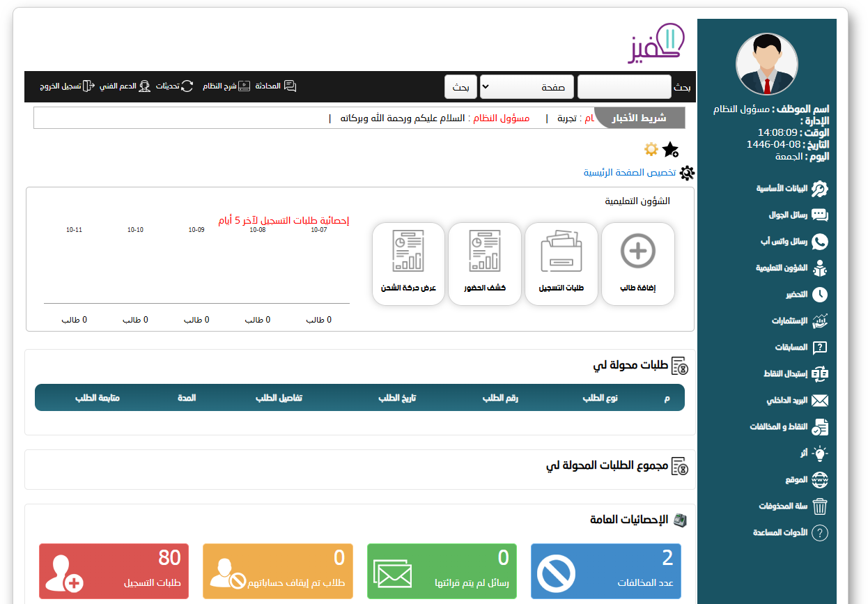Image resolution: width=868 pixels, height=604 pixels.
Task: Open the page type (صفحة) dropdown
Action: coord(527,87)
